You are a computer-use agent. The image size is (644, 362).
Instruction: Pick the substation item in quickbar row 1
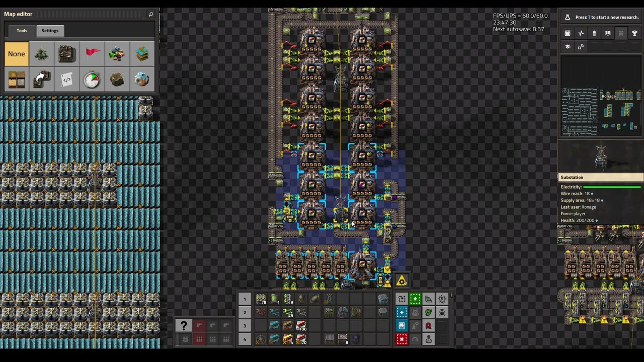(x=329, y=299)
